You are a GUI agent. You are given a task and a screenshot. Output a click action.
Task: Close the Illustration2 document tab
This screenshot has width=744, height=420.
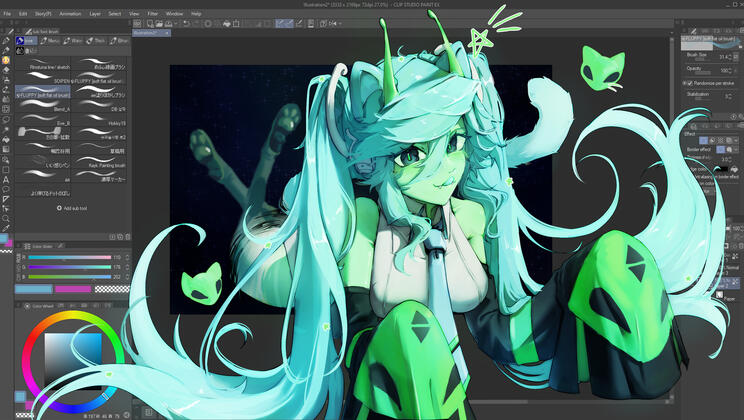coord(167,33)
